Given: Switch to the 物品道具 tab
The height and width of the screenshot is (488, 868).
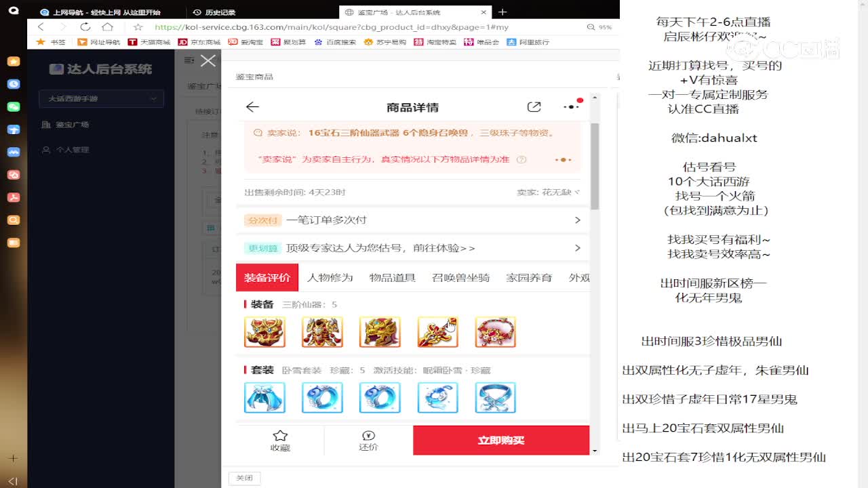Looking at the screenshot, I should 393,278.
